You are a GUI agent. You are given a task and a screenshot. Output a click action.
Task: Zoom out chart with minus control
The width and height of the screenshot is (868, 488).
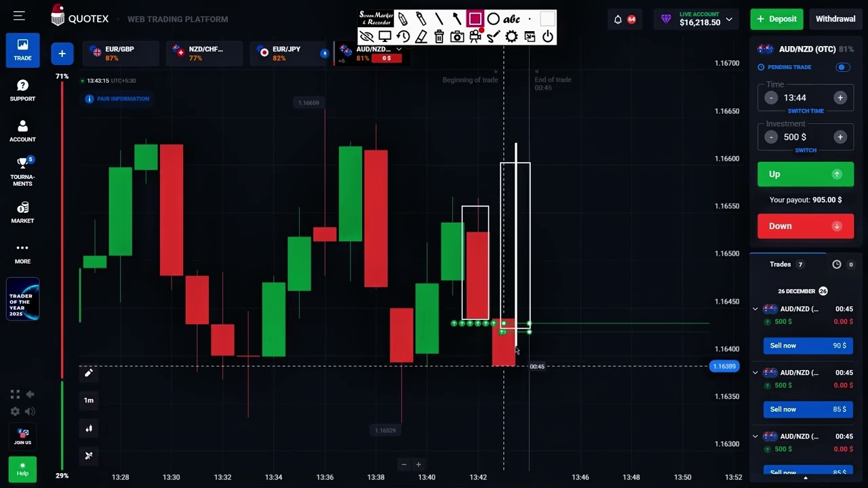coord(404,464)
